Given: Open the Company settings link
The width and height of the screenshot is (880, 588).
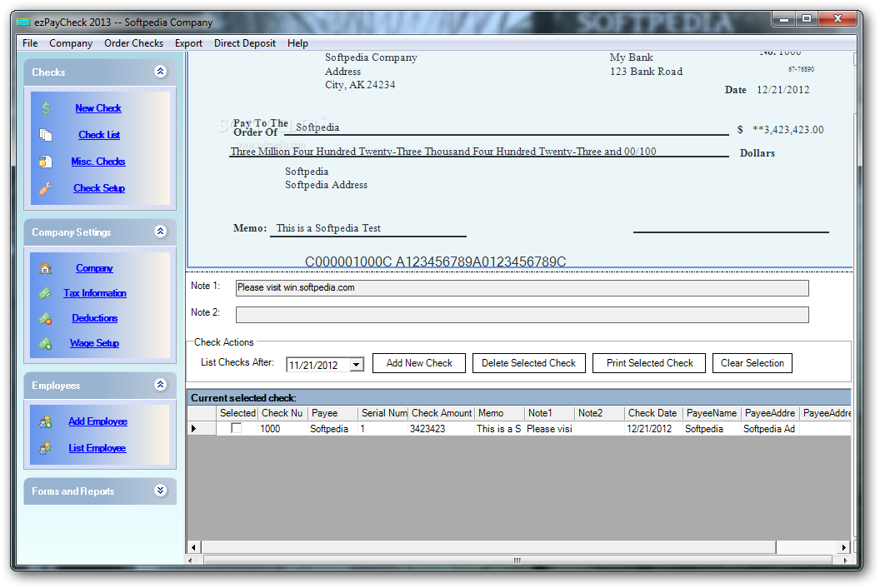Looking at the screenshot, I should (94, 268).
